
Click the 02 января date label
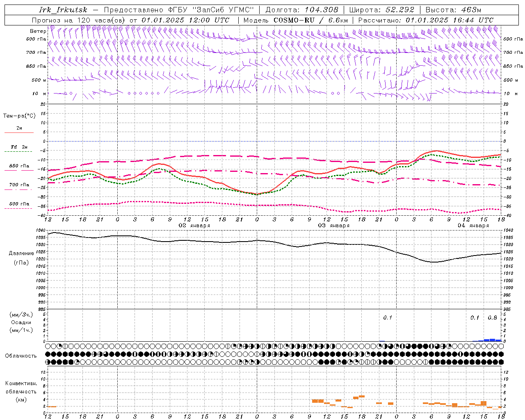coord(194,226)
